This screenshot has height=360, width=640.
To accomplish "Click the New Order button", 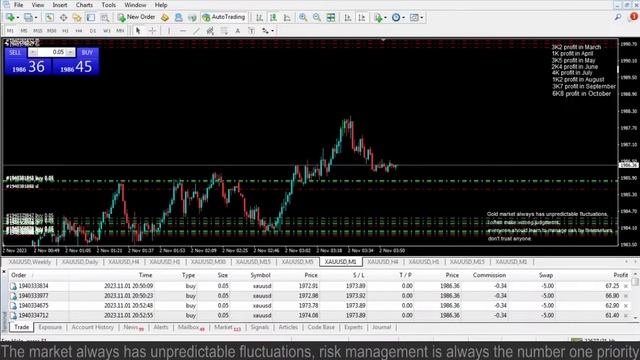I will pyautogui.click(x=136, y=17).
